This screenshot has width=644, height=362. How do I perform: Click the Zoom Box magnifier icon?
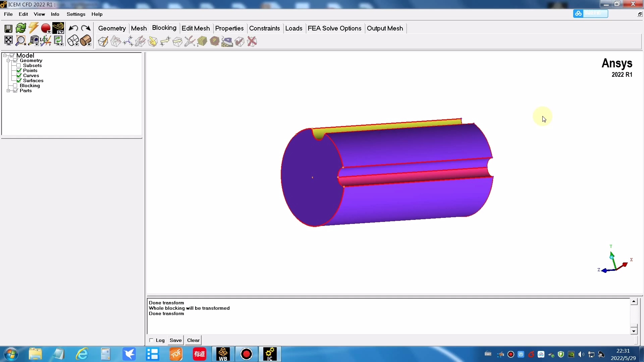pyautogui.click(x=20, y=41)
